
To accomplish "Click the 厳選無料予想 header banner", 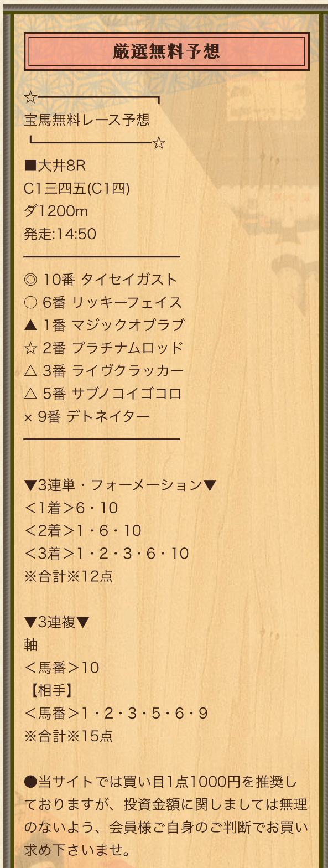I will [x=166, y=51].
